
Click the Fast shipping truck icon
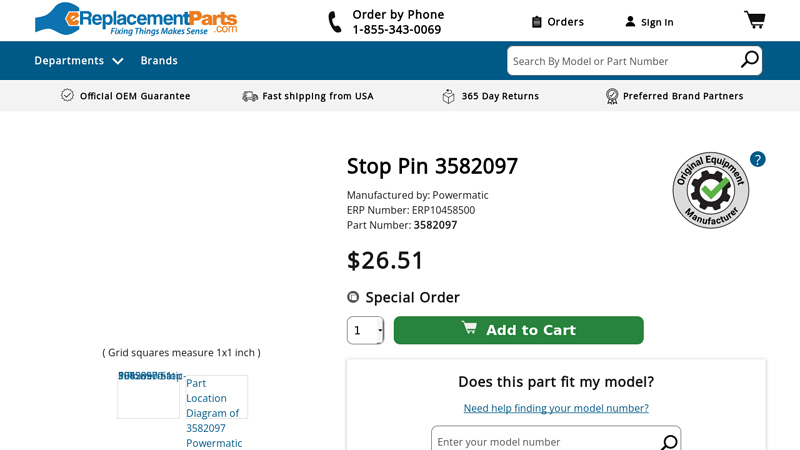(x=250, y=96)
